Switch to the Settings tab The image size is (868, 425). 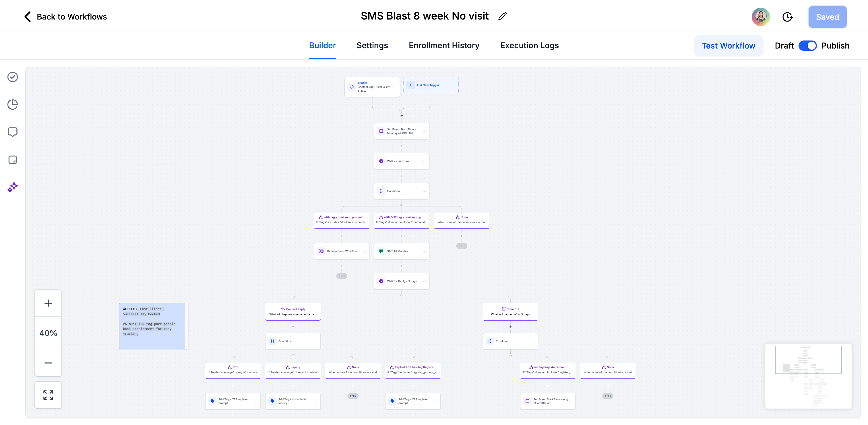pyautogui.click(x=372, y=45)
